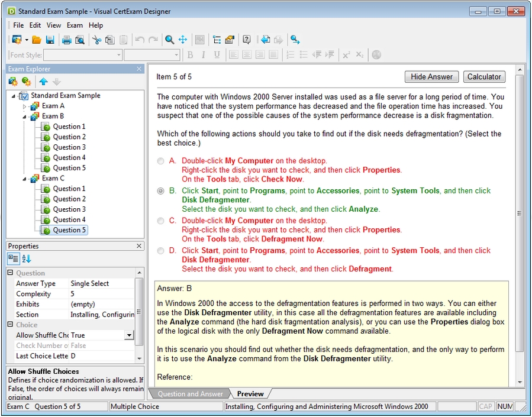Click the Print toolbar icon
This screenshot has height=417, width=532.
66,40
